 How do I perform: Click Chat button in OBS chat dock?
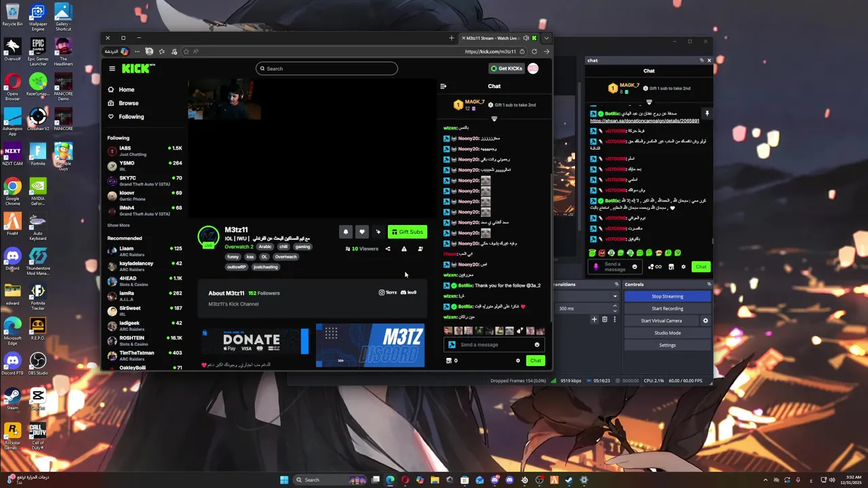coord(701,266)
